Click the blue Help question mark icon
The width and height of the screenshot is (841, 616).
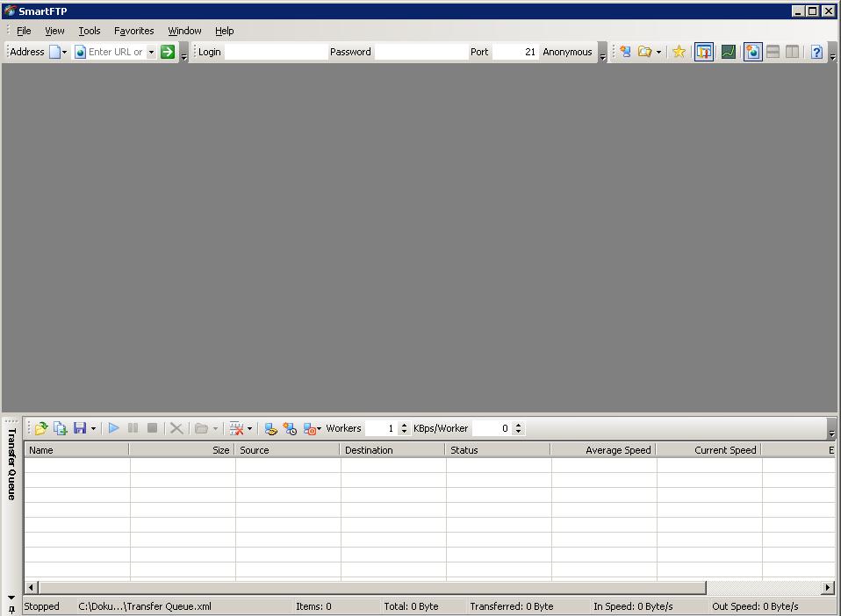click(816, 52)
